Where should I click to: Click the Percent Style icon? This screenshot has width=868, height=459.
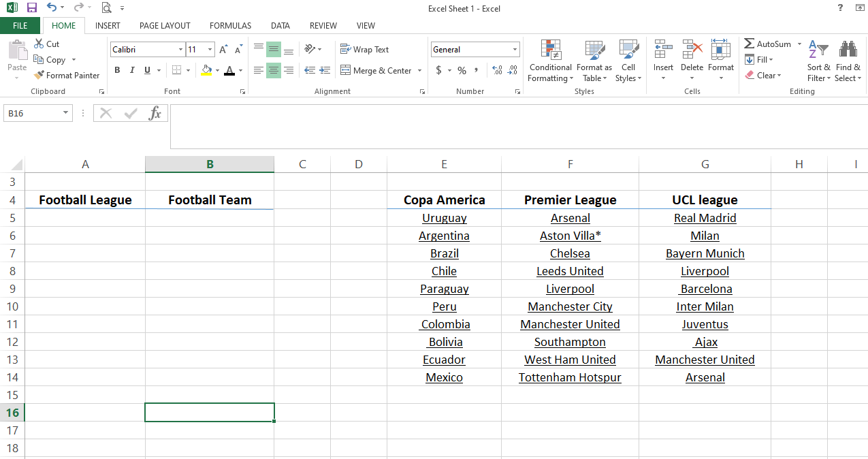[x=462, y=69]
